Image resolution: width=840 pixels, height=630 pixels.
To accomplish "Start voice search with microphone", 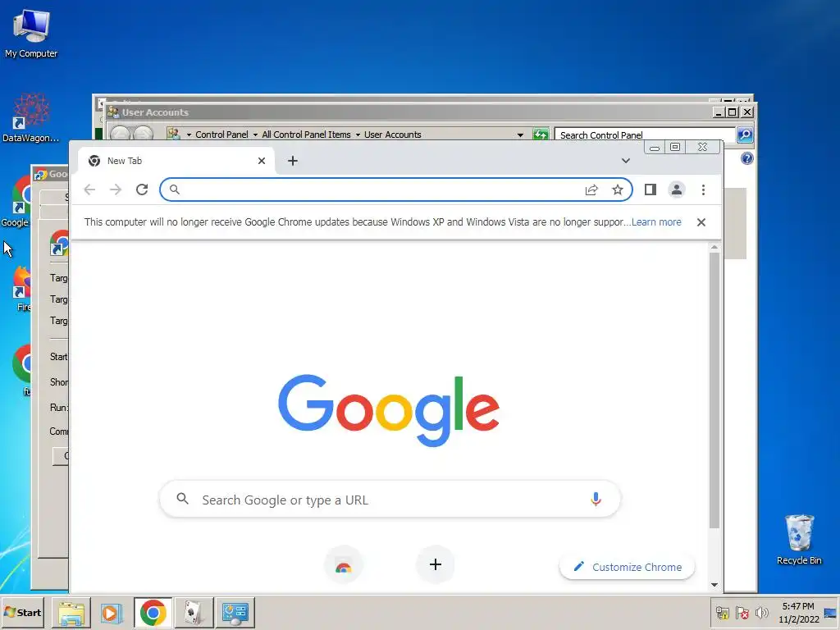I will [x=596, y=500].
